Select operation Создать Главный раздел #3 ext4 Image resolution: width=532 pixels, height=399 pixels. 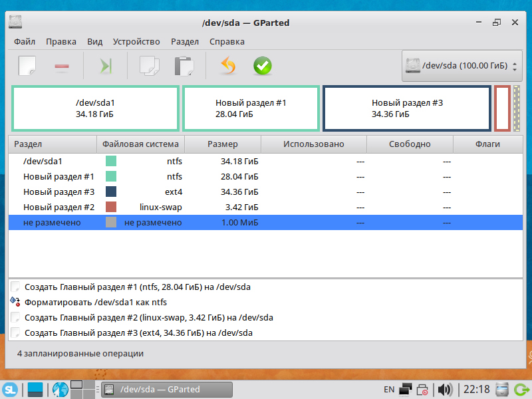tap(265, 333)
